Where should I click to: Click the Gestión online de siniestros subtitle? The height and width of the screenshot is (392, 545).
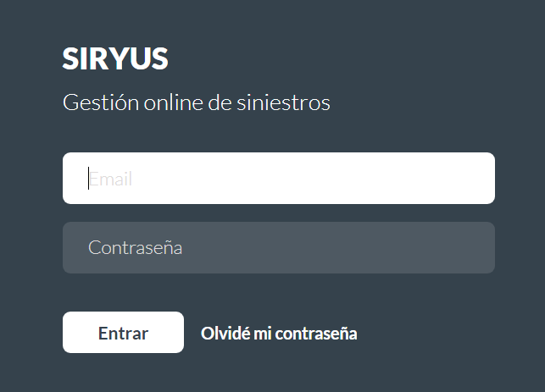pyautogui.click(x=196, y=103)
